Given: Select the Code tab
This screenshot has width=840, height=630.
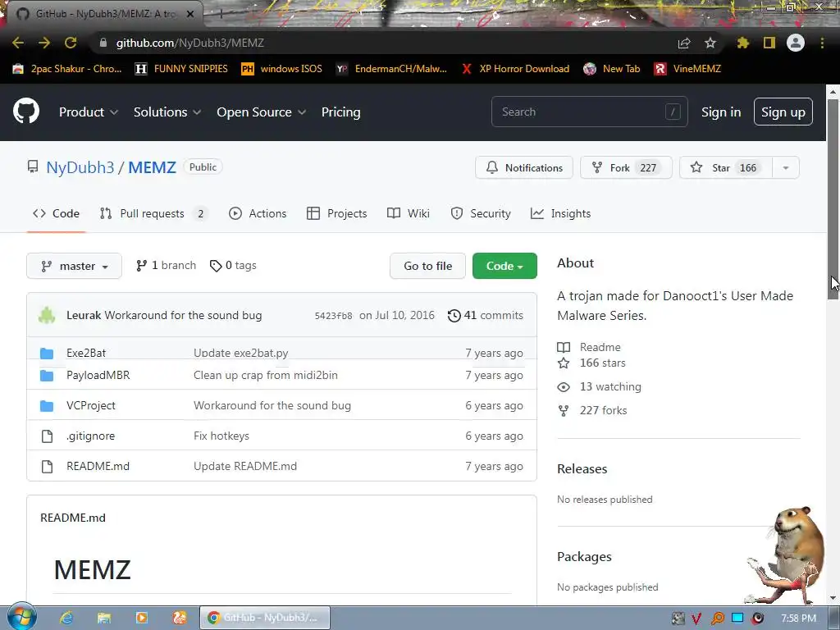Looking at the screenshot, I should 57,213.
